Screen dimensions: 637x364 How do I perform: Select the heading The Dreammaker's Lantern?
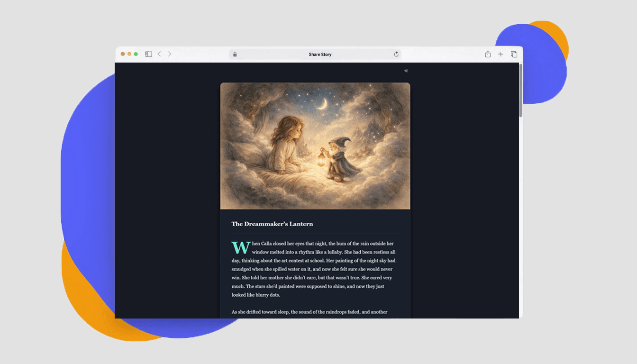pyautogui.click(x=272, y=224)
